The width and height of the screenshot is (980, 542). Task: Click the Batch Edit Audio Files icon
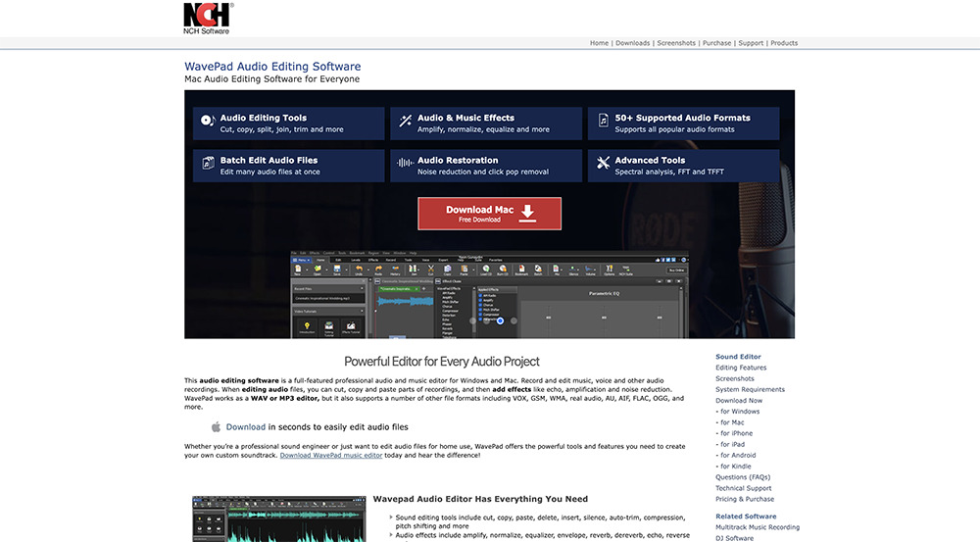tap(207, 165)
